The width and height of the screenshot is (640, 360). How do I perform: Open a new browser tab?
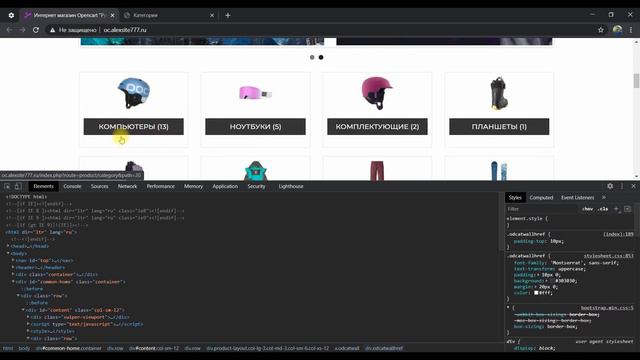coord(228,15)
